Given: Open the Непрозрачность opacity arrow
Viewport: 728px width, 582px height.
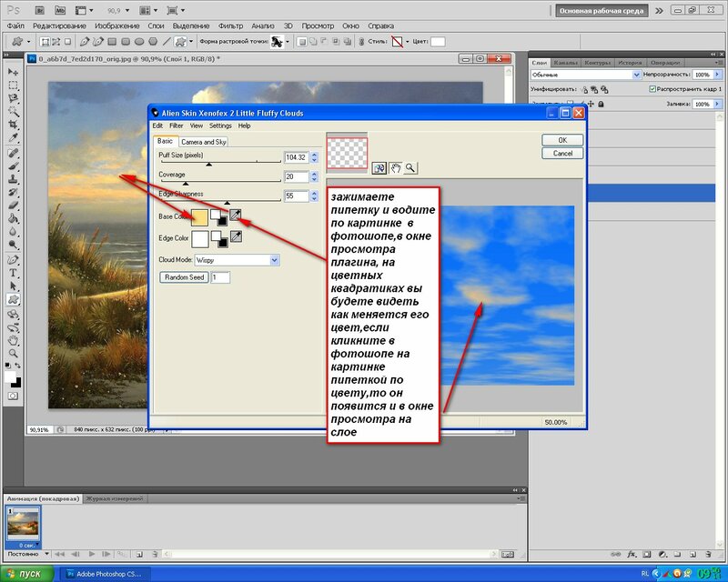Looking at the screenshot, I should (x=717, y=75).
